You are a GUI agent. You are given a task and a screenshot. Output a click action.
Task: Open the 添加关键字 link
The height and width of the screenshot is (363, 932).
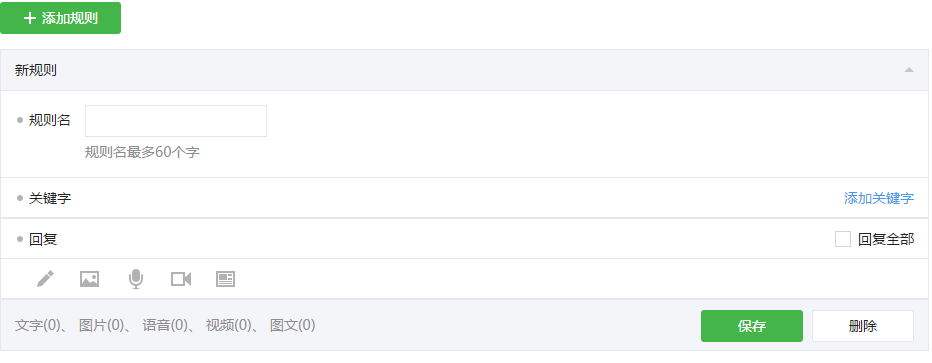879,198
